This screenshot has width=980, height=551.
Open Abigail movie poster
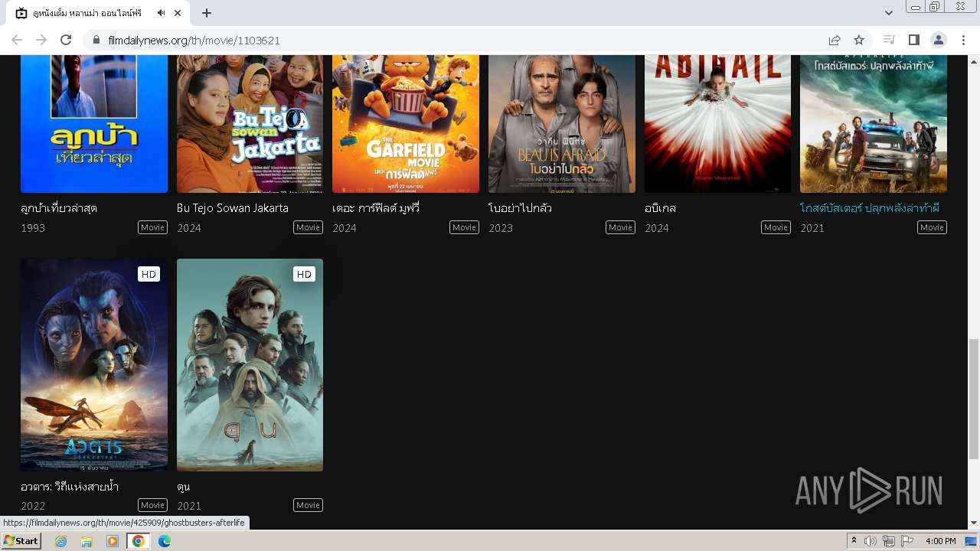[x=717, y=124]
